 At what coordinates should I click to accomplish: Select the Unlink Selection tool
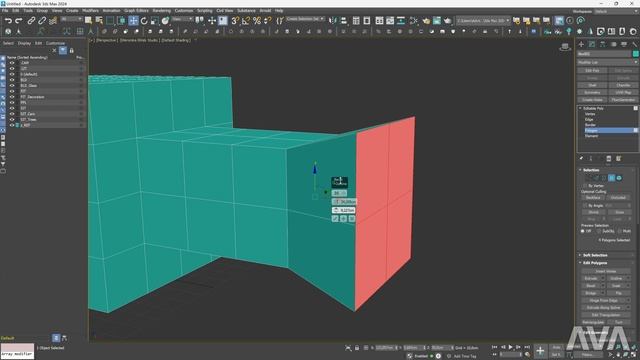coord(42,20)
